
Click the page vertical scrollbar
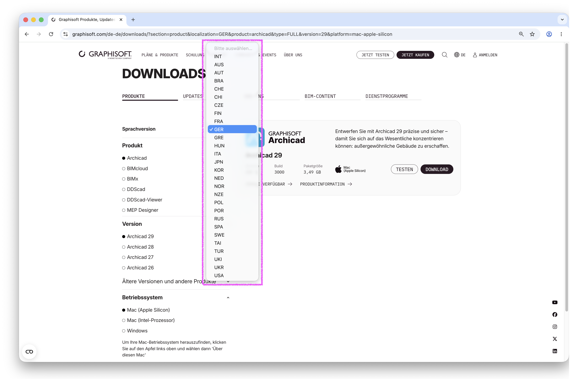[x=567, y=177]
